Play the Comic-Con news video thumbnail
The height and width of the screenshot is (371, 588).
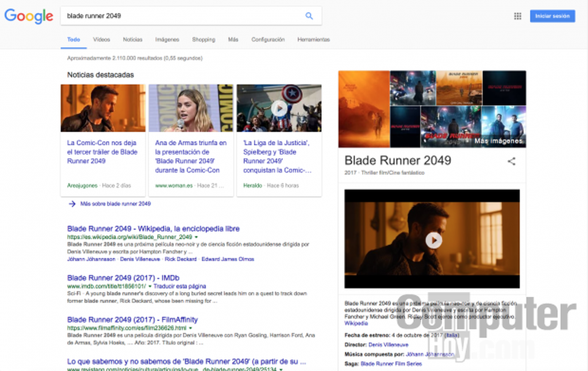pyautogui.click(x=279, y=108)
